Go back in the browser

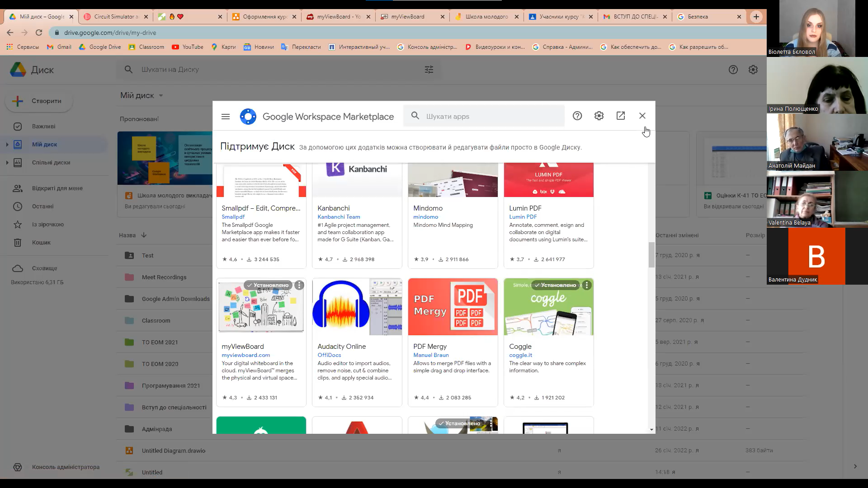click(10, 33)
